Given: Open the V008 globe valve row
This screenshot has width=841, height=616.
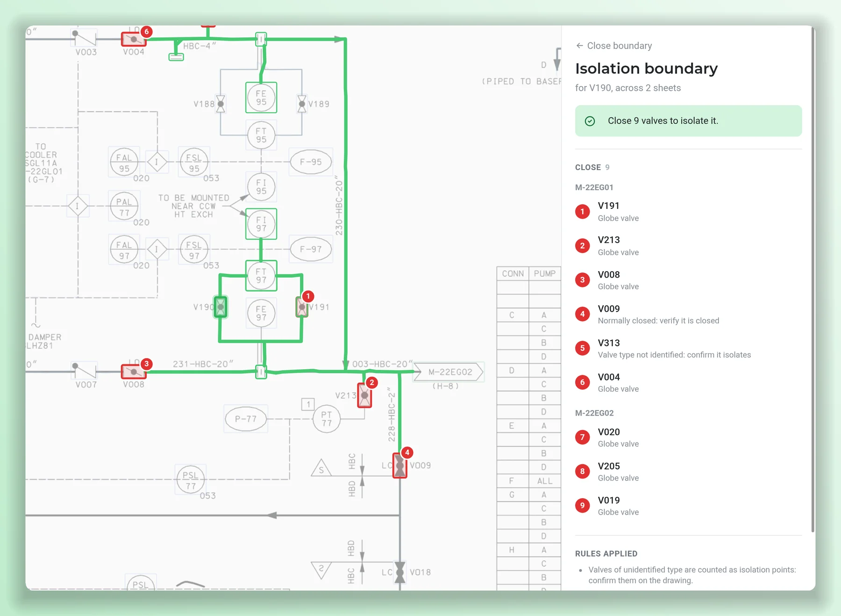Looking at the screenshot, I should pyautogui.click(x=688, y=280).
